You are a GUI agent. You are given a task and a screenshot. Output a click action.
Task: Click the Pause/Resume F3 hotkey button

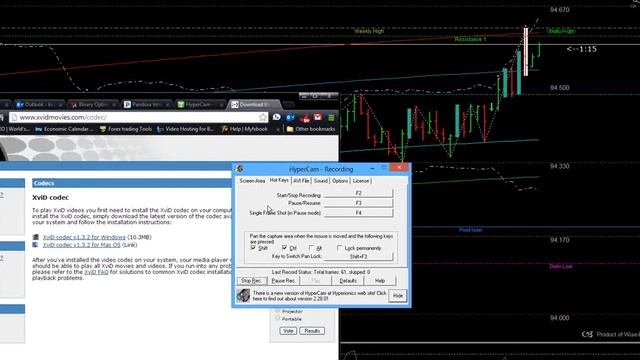click(x=358, y=203)
